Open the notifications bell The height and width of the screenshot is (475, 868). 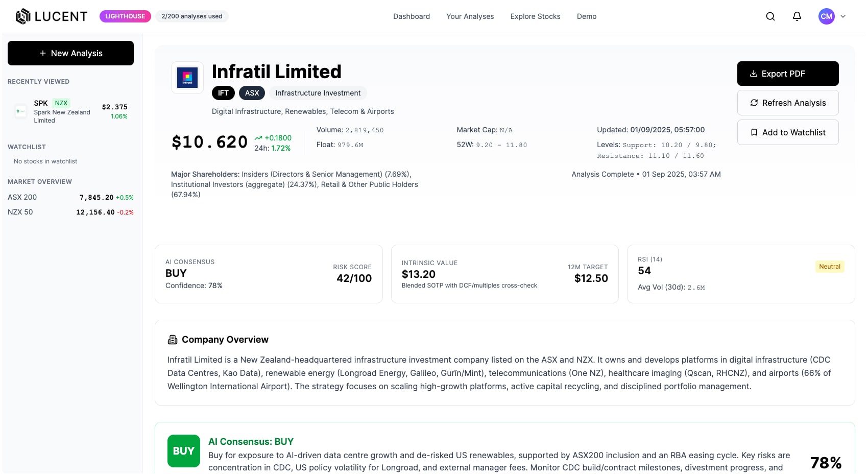(x=797, y=16)
